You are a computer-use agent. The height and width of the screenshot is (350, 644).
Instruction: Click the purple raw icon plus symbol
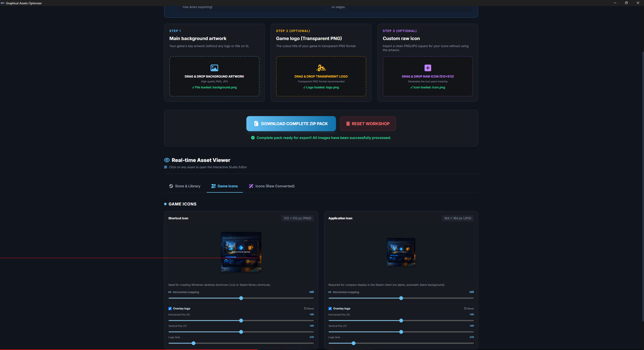pos(428,68)
